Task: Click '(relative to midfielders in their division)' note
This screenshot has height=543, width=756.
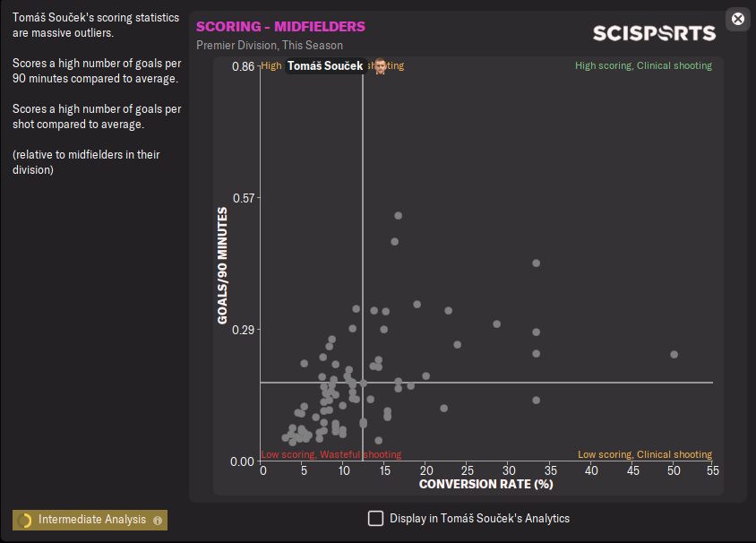Action: (86, 162)
